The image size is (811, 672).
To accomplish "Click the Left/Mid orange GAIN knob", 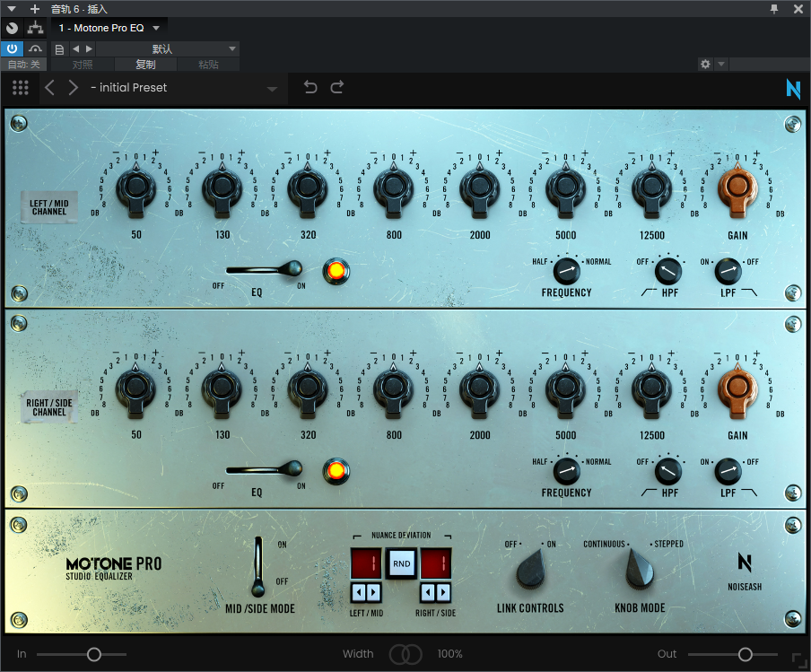I will [x=737, y=190].
